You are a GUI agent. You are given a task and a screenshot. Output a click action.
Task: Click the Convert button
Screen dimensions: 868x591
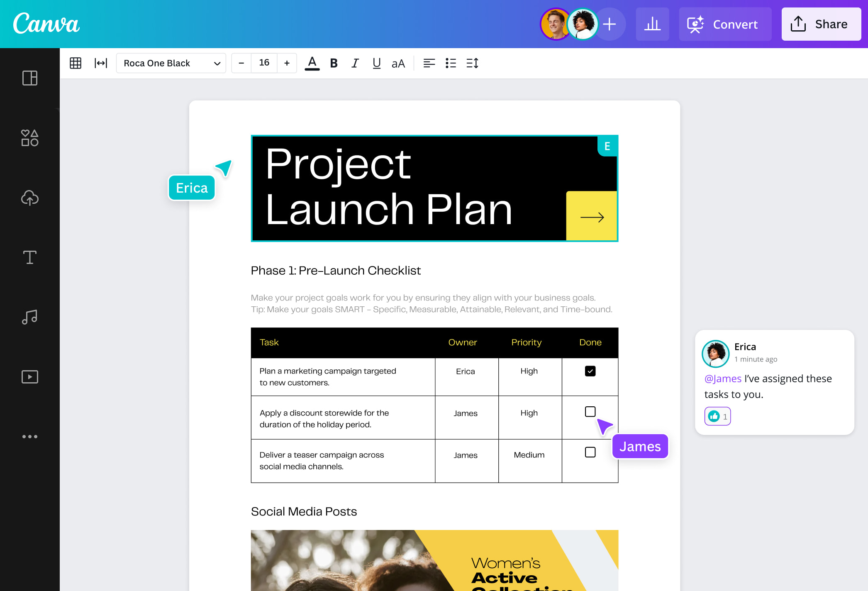point(724,24)
